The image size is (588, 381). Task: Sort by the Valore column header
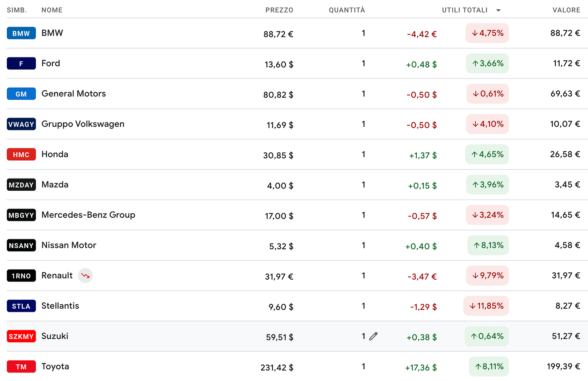[x=566, y=10]
